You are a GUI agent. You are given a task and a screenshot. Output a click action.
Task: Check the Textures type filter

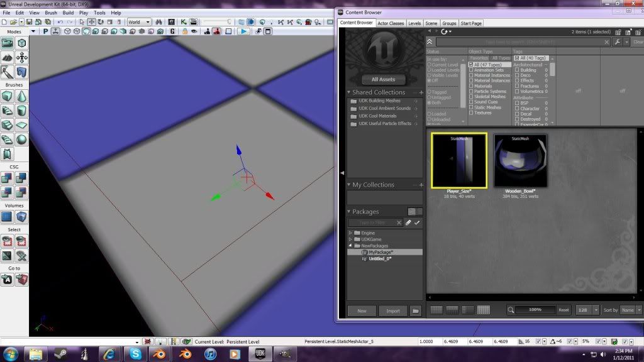471,113
